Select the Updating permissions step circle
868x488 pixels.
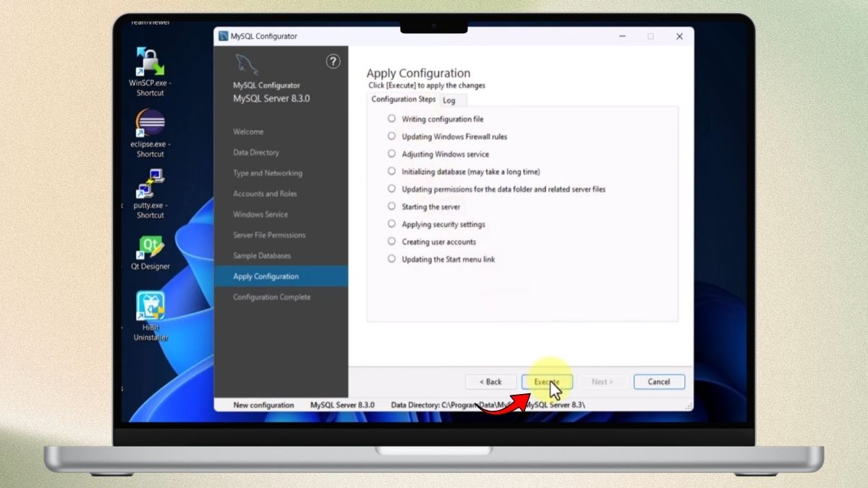point(391,189)
